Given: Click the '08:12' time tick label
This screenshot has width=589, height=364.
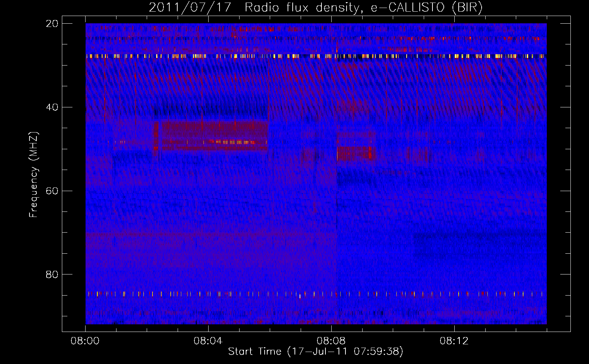Looking at the screenshot, I should point(454,341).
